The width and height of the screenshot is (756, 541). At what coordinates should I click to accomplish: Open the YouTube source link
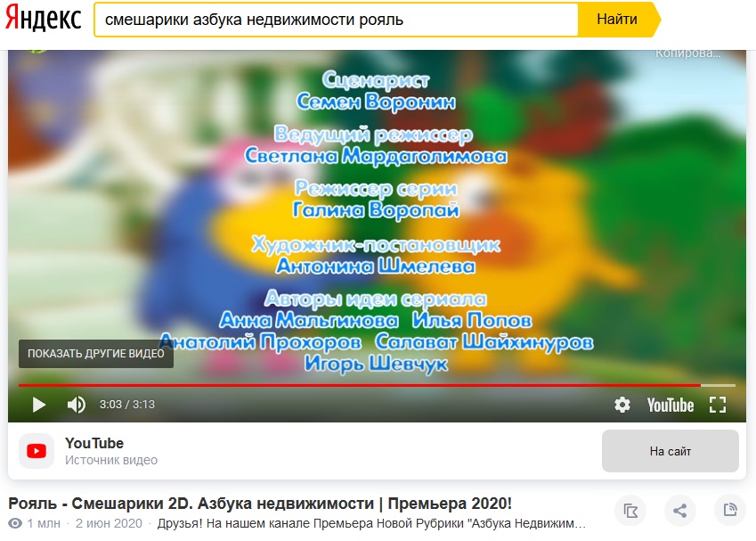pyautogui.click(x=94, y=443)
